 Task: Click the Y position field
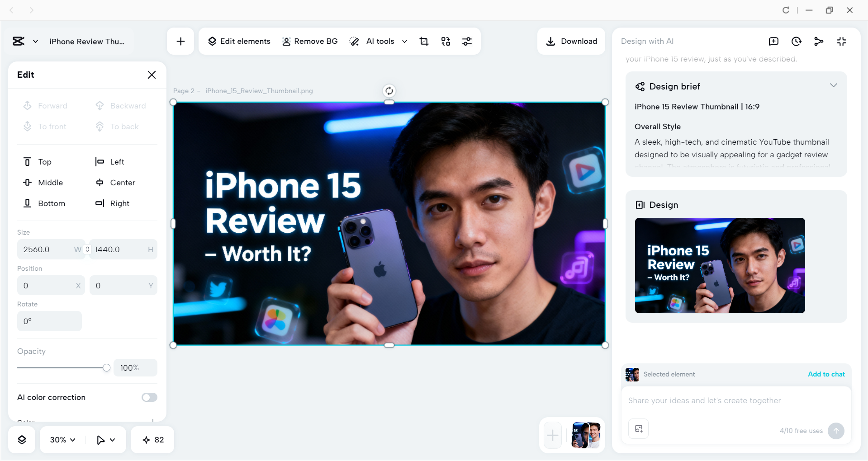pyautogui.click(x=123, y=286)
